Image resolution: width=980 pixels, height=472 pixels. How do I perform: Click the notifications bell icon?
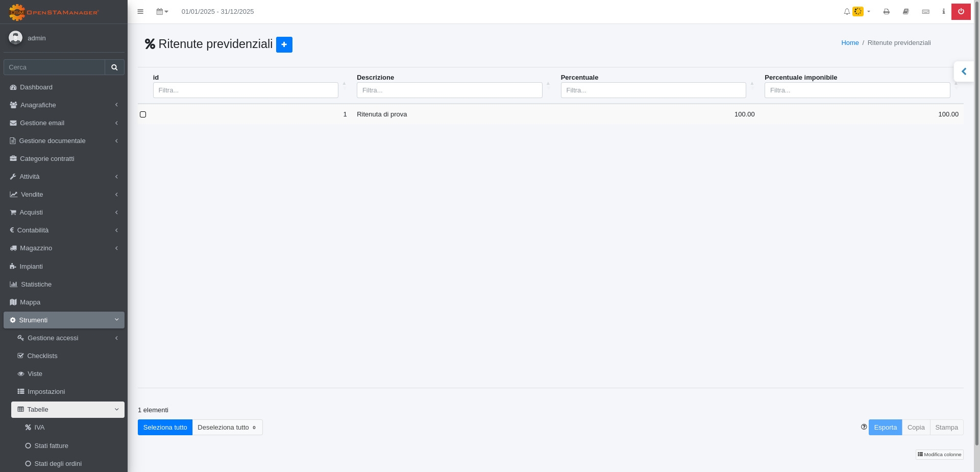(x=847, y=12)
